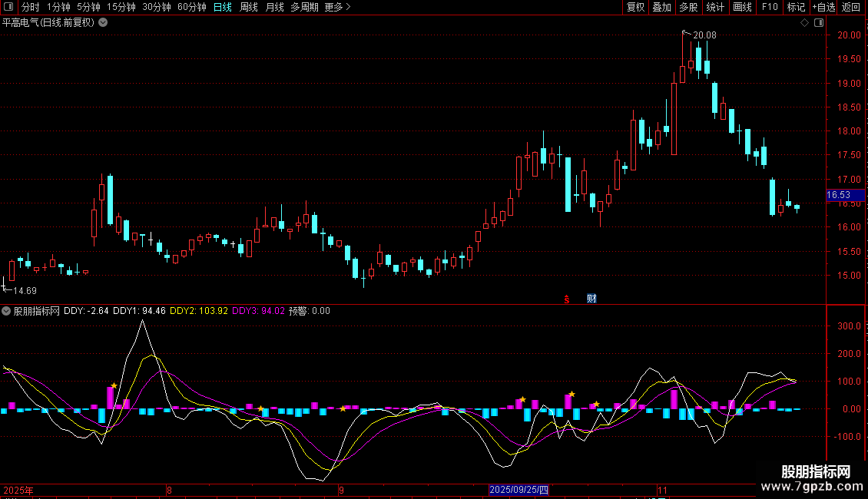Click the magenta DDY3: 94.02 value
This screenshot has width=868, height=499.
(x=259, y=311)
